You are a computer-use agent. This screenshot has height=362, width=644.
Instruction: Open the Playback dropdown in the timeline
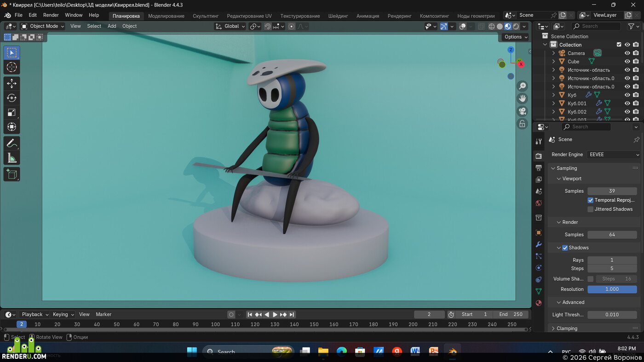(35, 315)
